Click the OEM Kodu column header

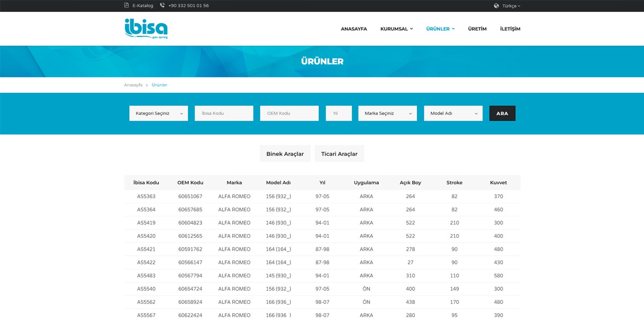tap(191, 182)
